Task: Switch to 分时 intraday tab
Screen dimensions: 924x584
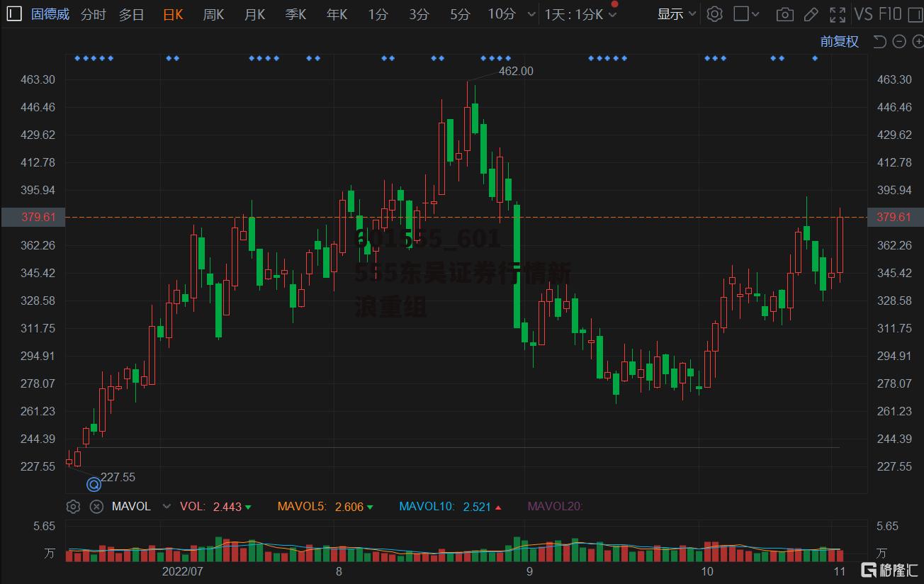Action: [94, 14]
